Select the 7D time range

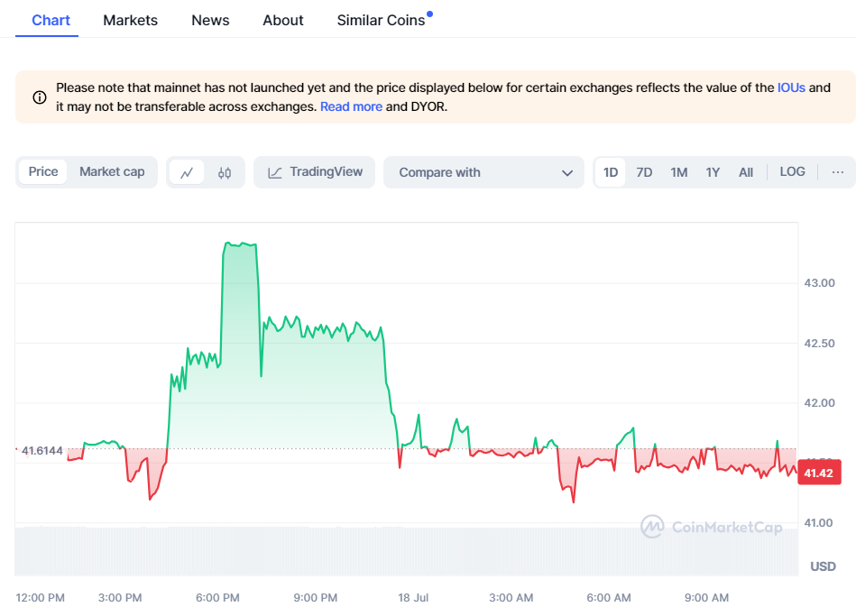[644, 172]
